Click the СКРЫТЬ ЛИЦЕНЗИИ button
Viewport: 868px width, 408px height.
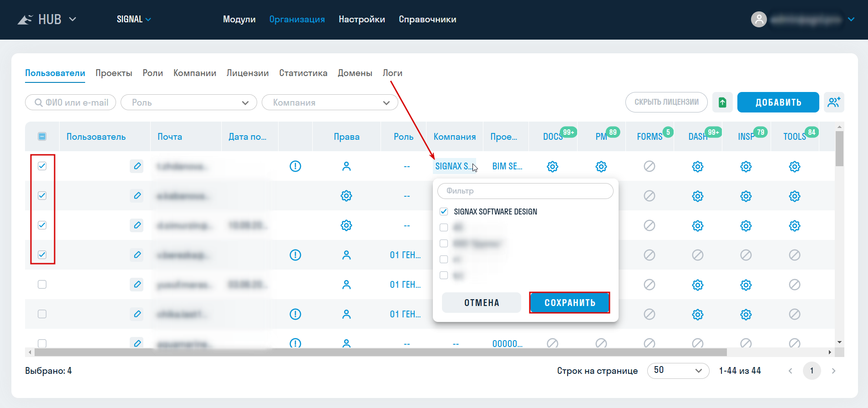click(x=666, y=102)
